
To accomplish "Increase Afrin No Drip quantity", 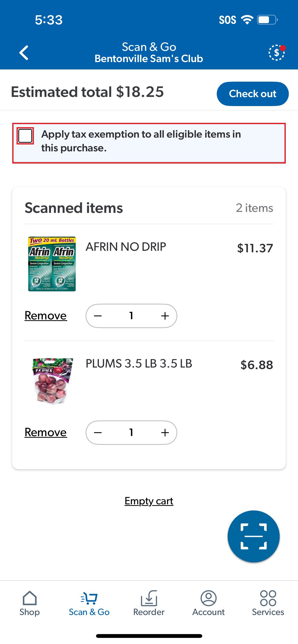I will click(x=165, y=316).
